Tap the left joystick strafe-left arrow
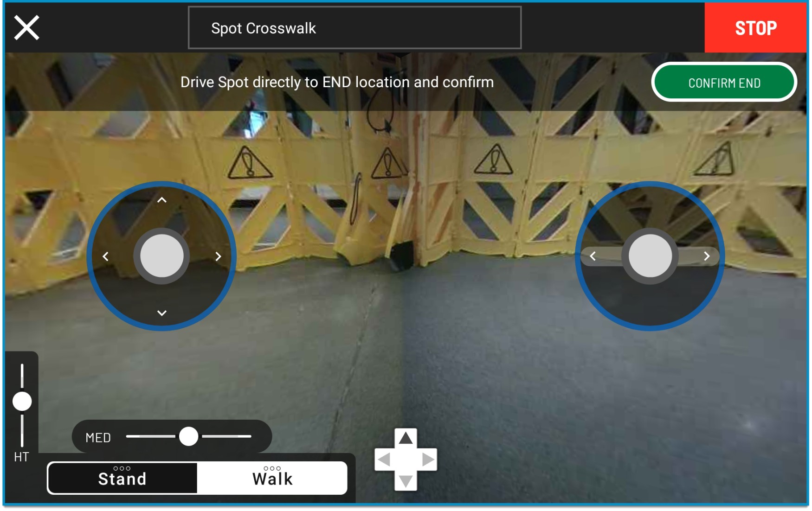The width and height of the screenshot is (812, 511). tap(106, 256)
